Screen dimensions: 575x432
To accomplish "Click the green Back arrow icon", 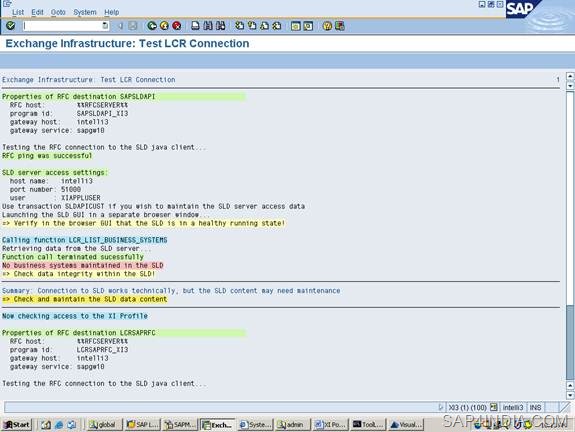I will [x=152, y=26].
